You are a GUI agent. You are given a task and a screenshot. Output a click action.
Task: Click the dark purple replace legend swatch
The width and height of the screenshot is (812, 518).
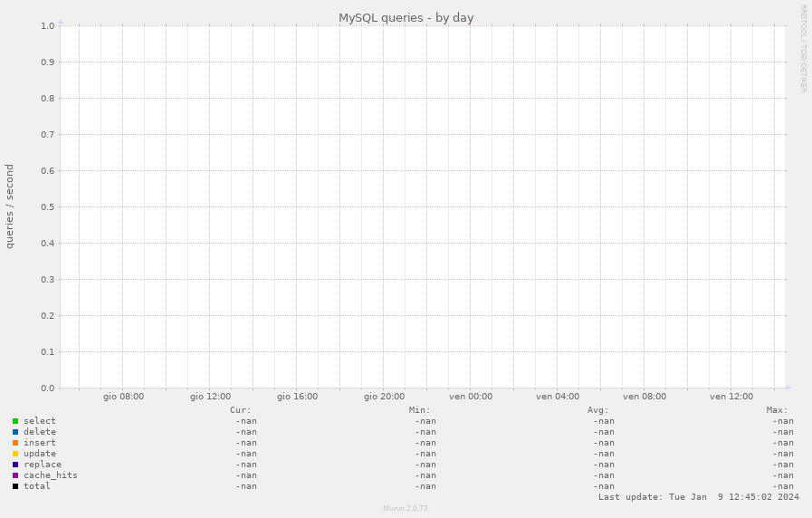[15, 465]
